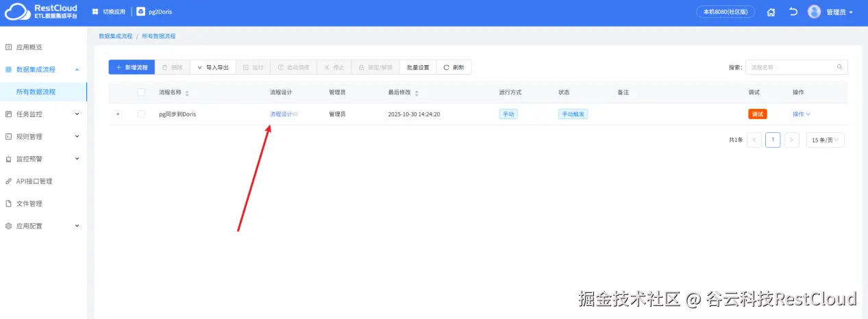Click the pg同步到Doris flow name
This screenshot has height=319, width=868.
pos(177,114)
